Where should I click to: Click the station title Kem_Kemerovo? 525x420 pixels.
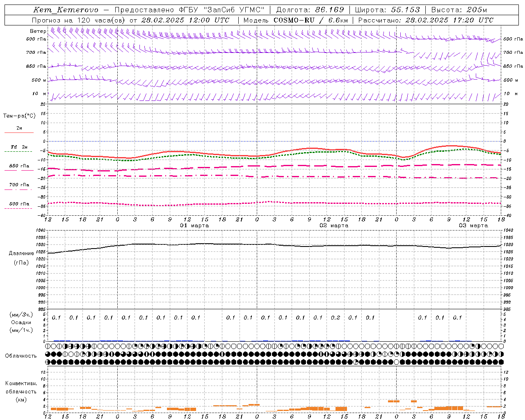66,10
